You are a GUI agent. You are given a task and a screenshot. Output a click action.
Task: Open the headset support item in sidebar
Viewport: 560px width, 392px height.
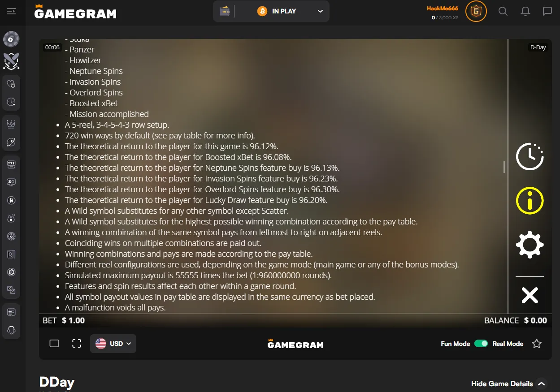12,330
